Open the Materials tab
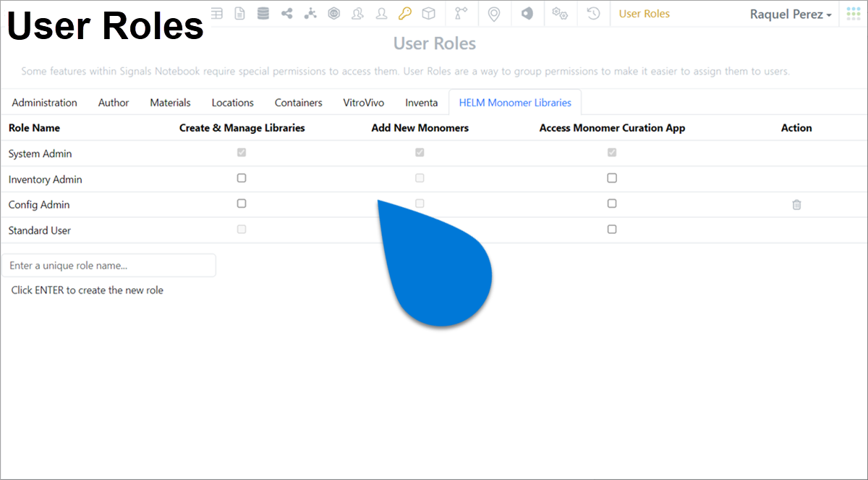Image resolution: width=868 pixels, height=480 pixels. 170,103
